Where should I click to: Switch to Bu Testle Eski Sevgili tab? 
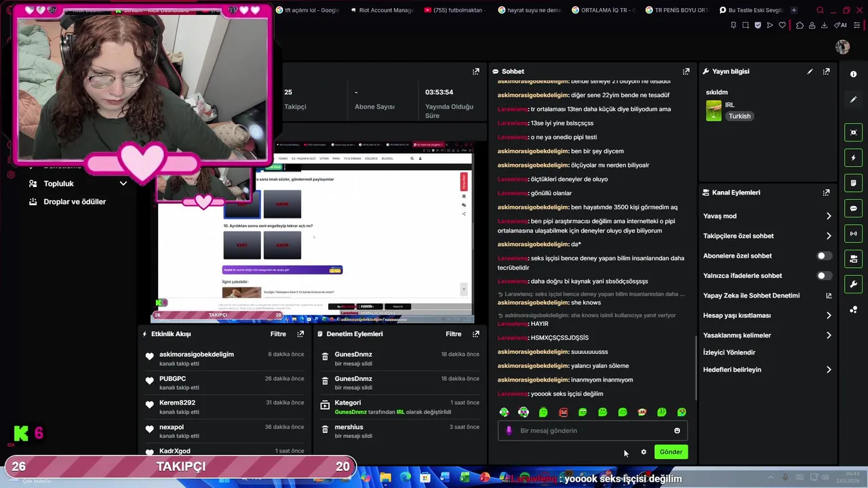coord(751,10)
